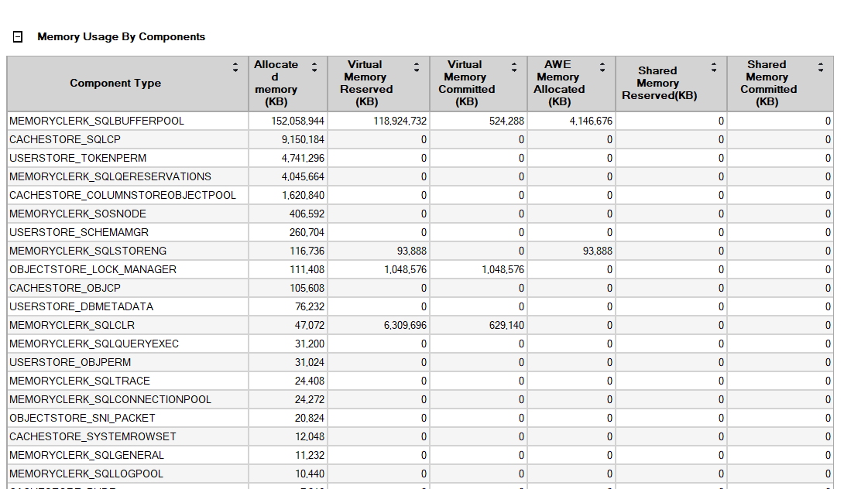868x489 pixels.
Task: Click LOCK_MANAGER virtual memory reserved 1,048,576
Action: (405, 269)
